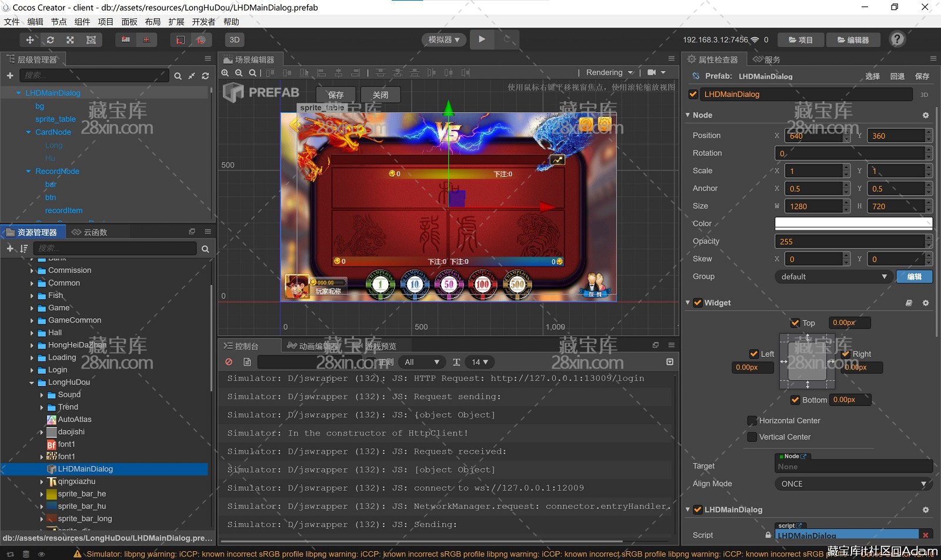Image resolution: width=941 pixels, height=560 pixels.
Task: Open the white Color swatch picker
Action: pos(853,223)
